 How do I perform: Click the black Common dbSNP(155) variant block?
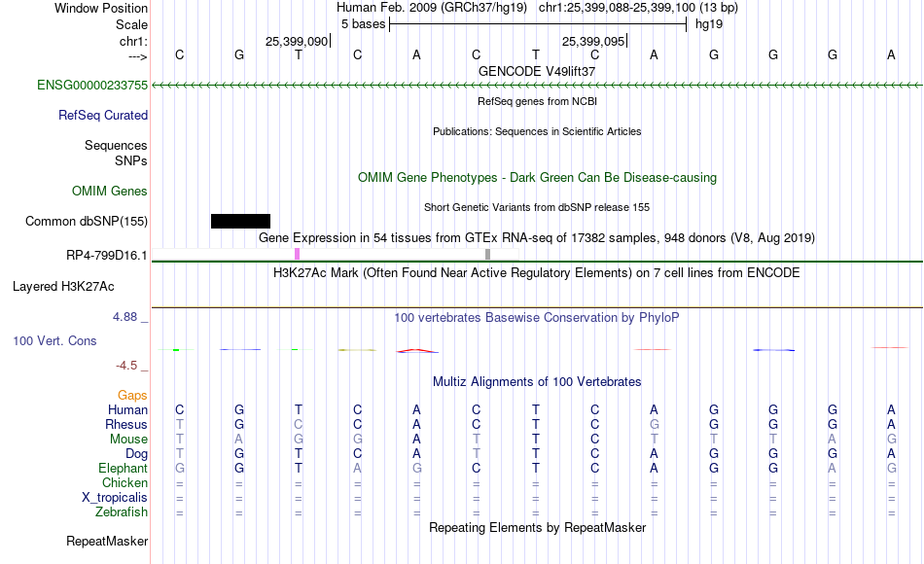pyautogui.click(x=240, y=221)
